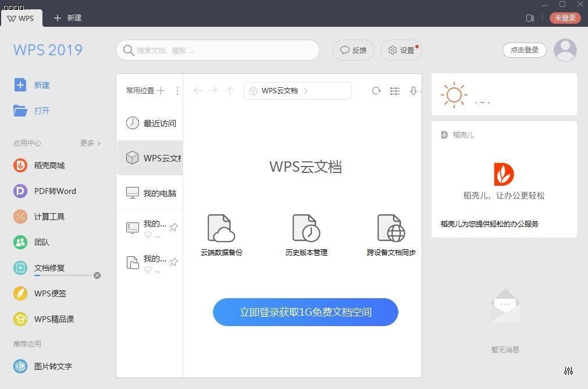Expand the chevron after the WPS云文档 path
This screenshot has height=389, width=588.
[x=305, y=90]
